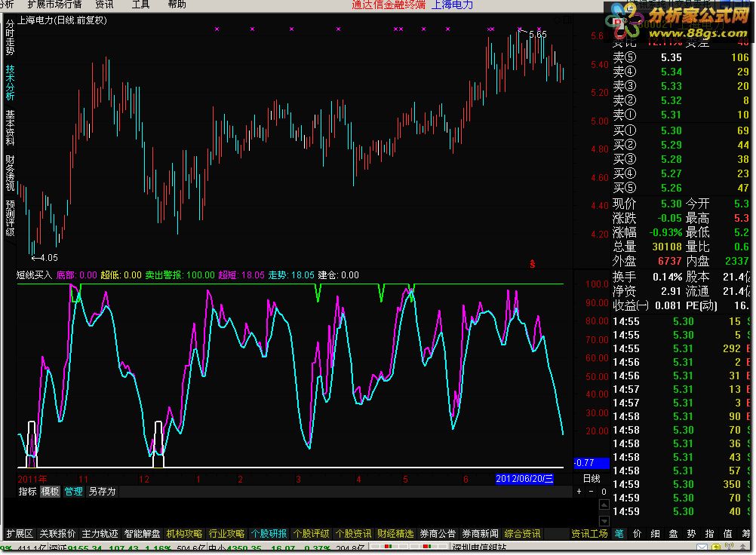This screenshot has height=555, width=756.
Task: Click the 另存为 button
Action: point(102,492)
